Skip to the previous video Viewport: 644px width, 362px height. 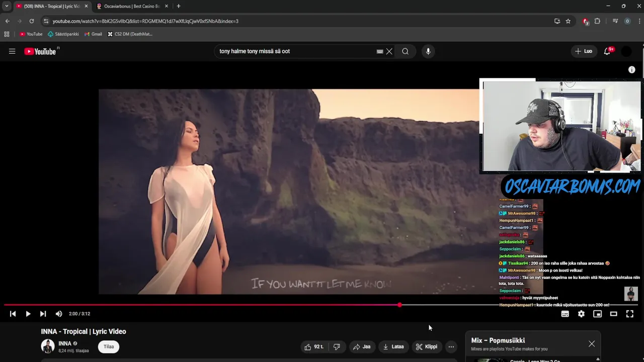pos(13,314)
